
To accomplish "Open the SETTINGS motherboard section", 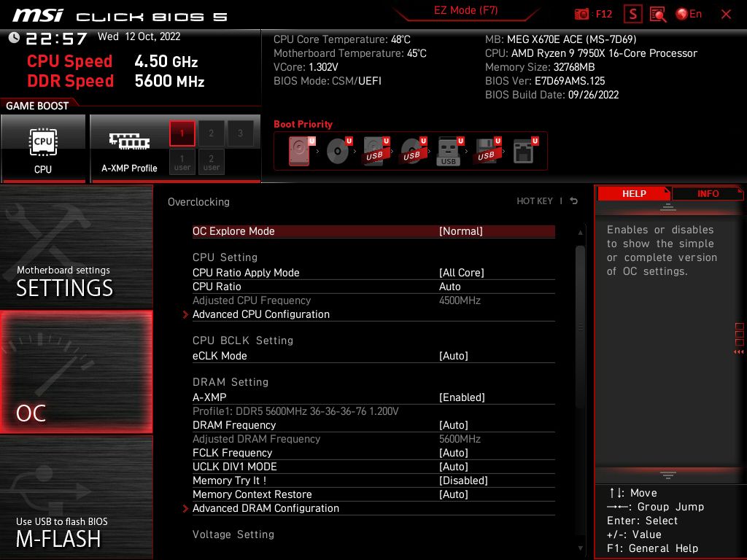I will pos(76,246).
